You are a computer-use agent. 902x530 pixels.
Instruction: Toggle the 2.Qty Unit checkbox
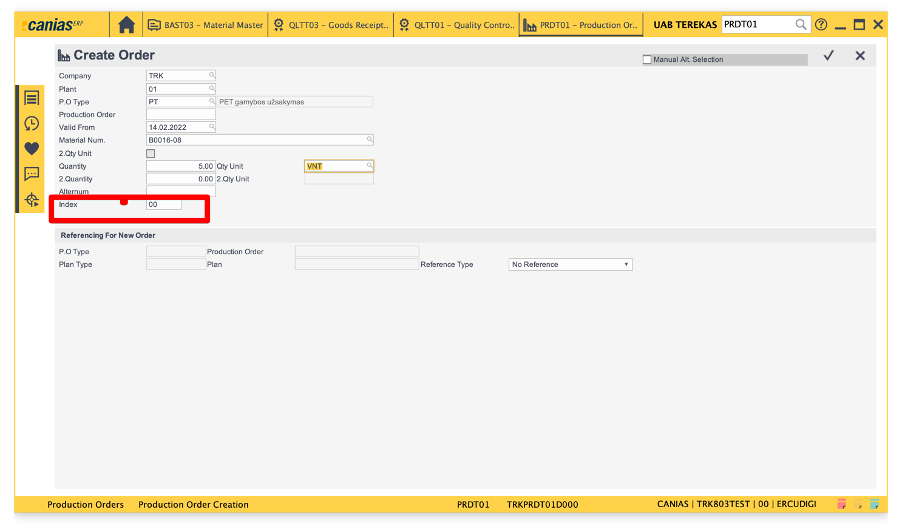pos(151,154)
